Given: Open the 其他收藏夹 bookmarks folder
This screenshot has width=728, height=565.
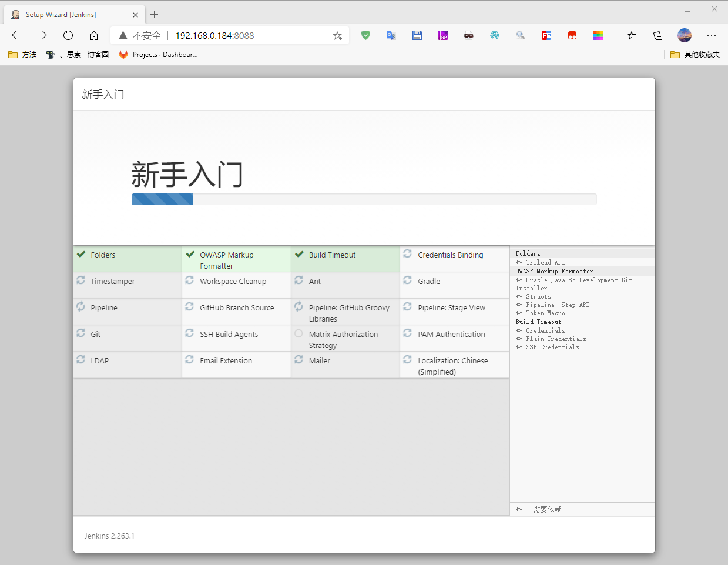Looking at the screenshot, I should coord(695,54).
